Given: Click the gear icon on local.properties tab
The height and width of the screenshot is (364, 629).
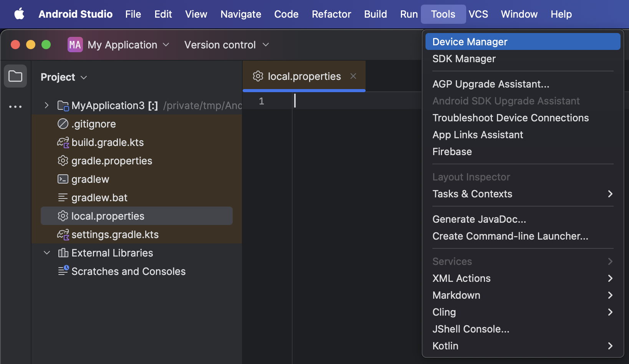Looking at the screenshot, I should pos(258,76).
